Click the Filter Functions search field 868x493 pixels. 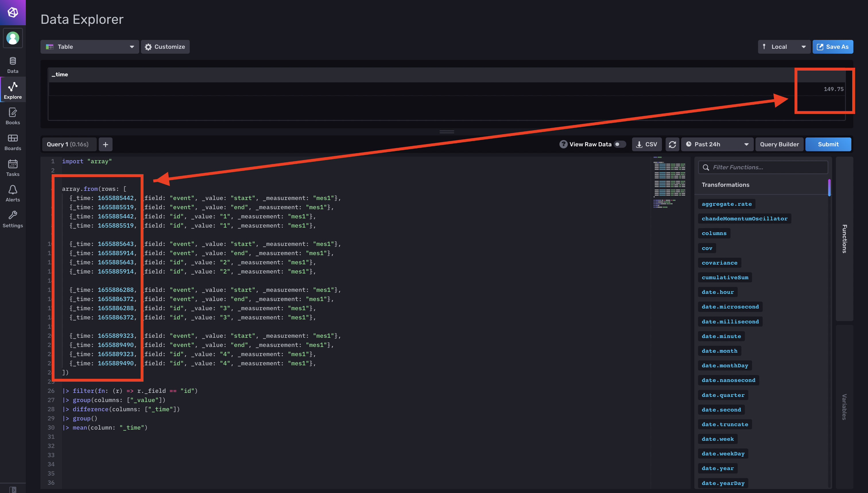[763, 167]
